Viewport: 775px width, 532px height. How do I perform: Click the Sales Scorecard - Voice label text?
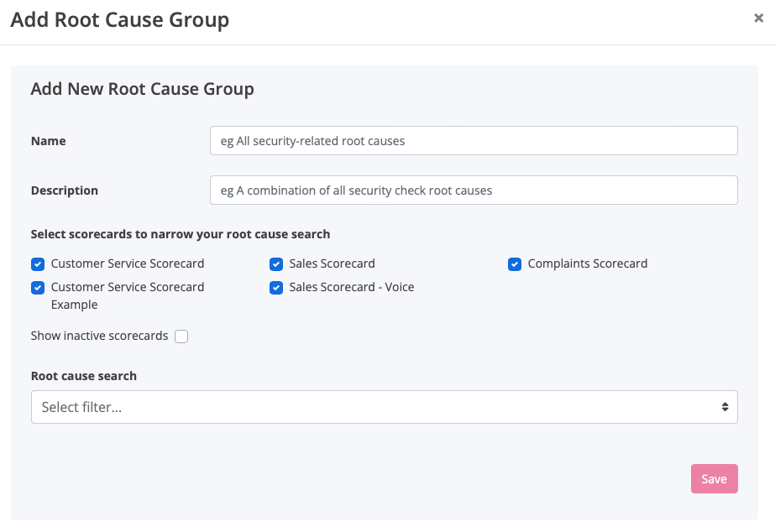point(352,287)
